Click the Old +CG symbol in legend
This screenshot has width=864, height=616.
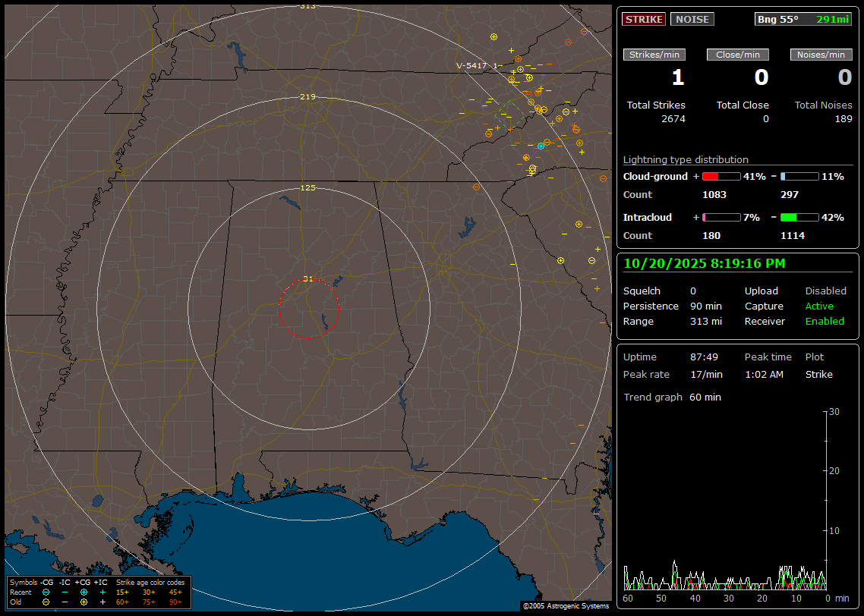click(x=84, y=602)
